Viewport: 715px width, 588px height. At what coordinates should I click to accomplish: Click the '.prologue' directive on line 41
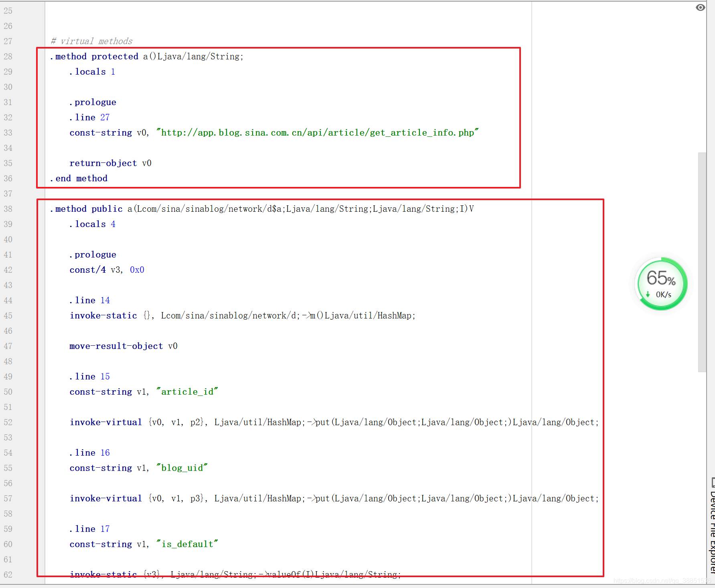click(93, 255)
